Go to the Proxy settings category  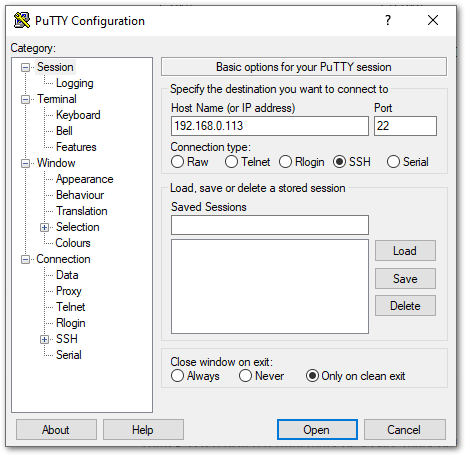point(69,291)
